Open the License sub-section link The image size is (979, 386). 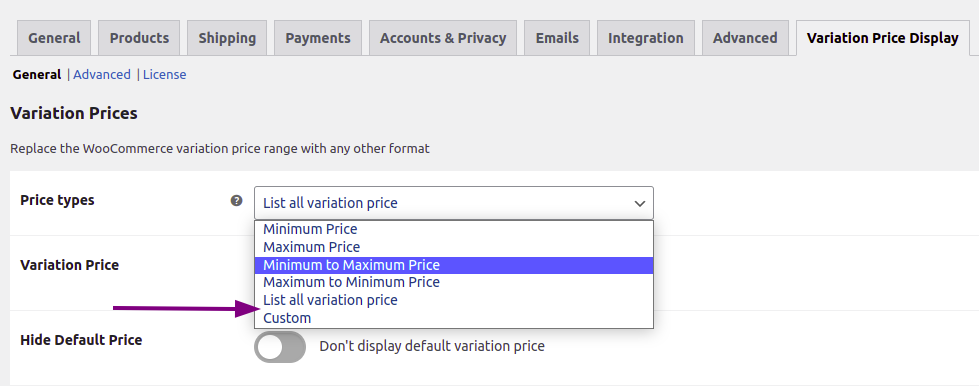(165, 74)
